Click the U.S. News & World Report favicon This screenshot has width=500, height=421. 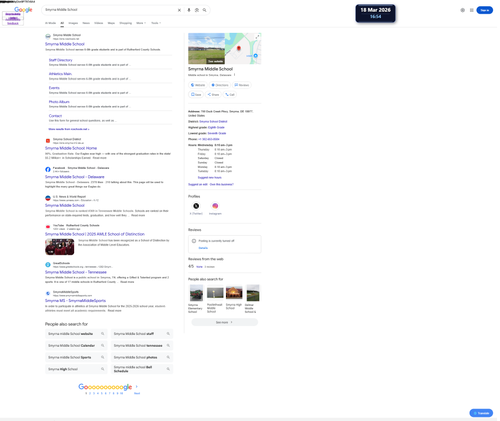(48, 198)
